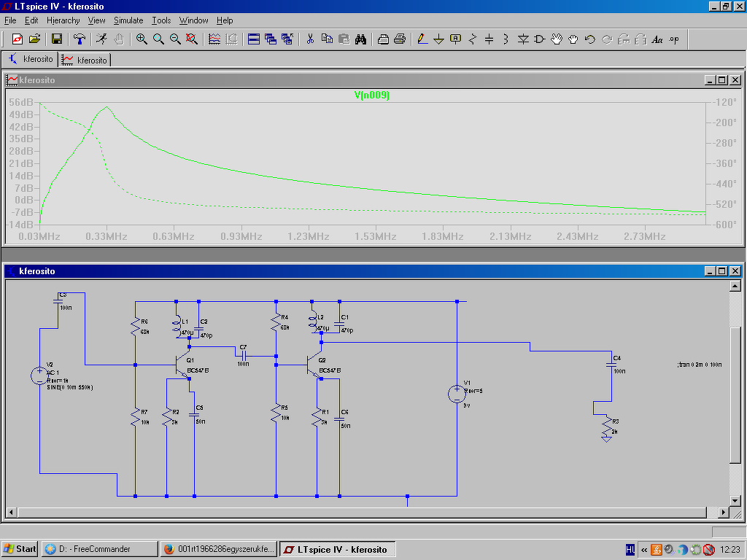This screenshot has height=560, width=747.
Task: Click the Tile Windows toolbar icon
Action: [x=253, y=39]
